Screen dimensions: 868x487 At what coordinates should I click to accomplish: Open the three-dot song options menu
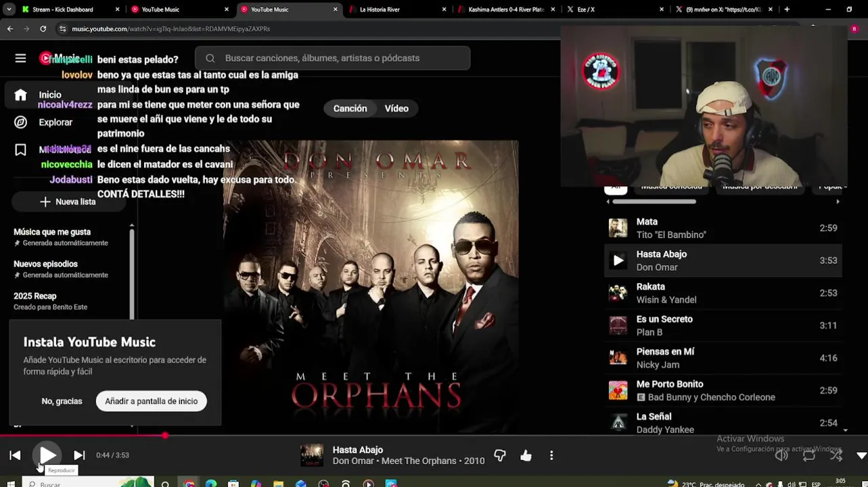551,456
